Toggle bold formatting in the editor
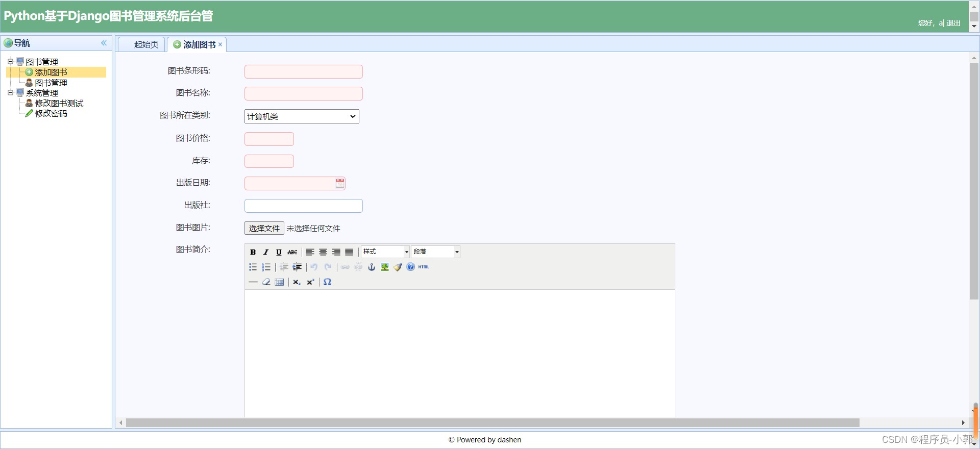 tap(253, 252)
